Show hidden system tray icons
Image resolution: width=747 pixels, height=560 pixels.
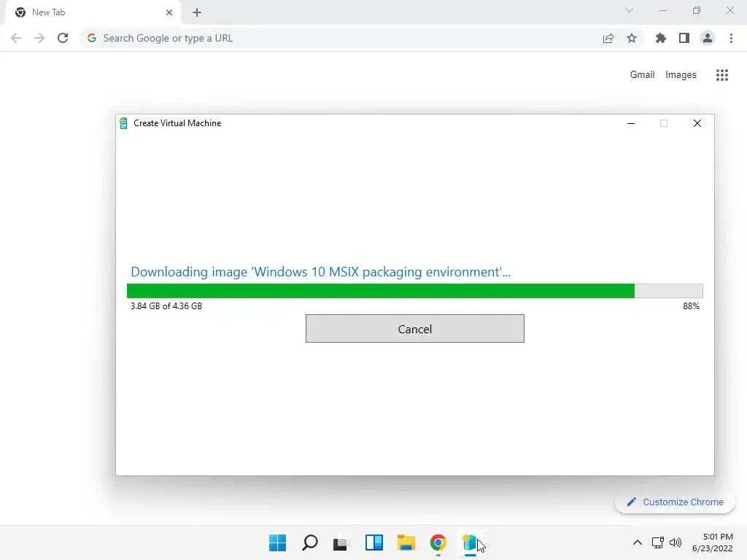pyautogui.click(x=638, y=542)
